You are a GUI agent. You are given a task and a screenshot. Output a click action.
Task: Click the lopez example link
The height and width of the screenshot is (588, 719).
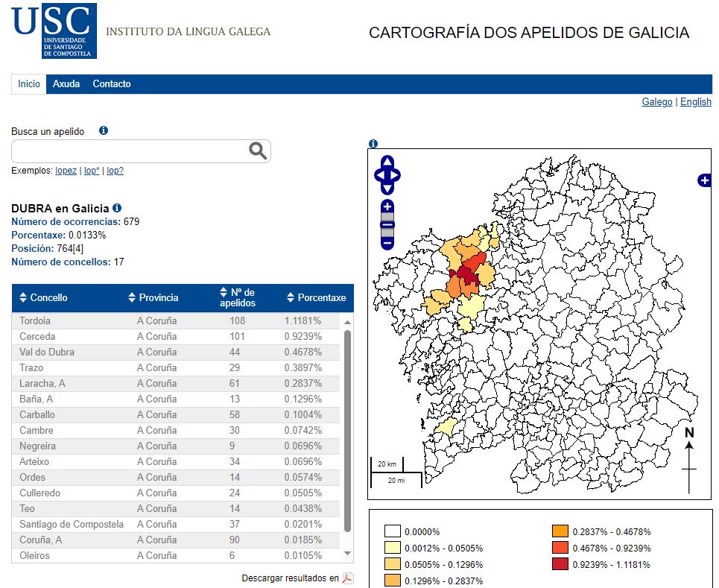pos(66,171)
